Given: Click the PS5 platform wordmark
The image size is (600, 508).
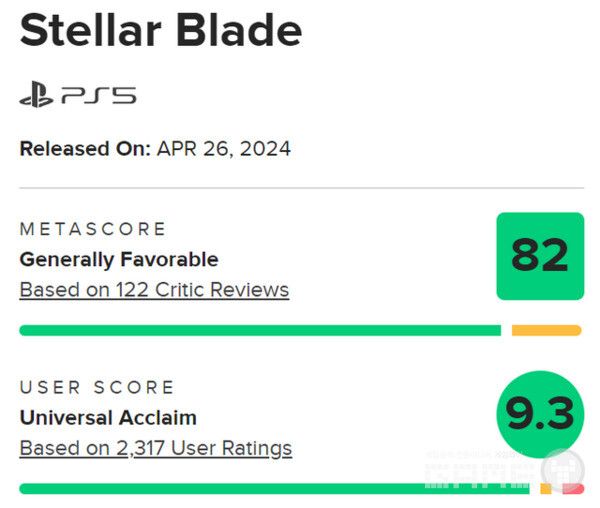Looking at the screenshot, I should point(98,96).
